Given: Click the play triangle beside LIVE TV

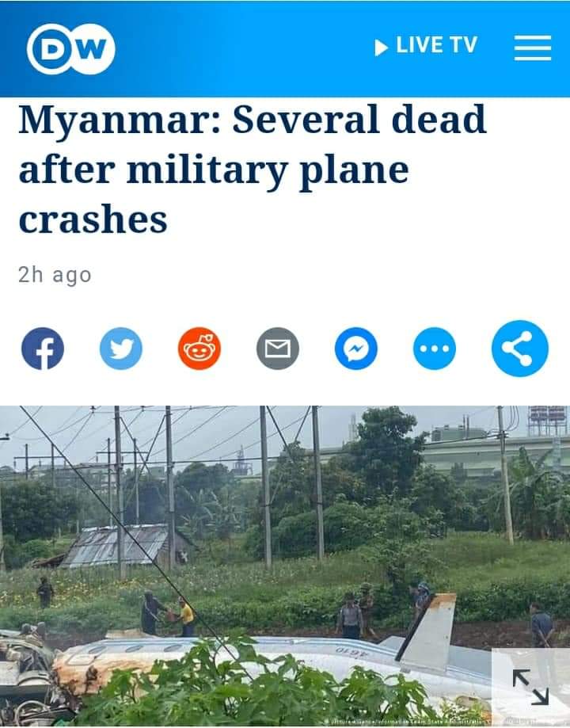Looking at the screenshot, I should tap(381, 48).
